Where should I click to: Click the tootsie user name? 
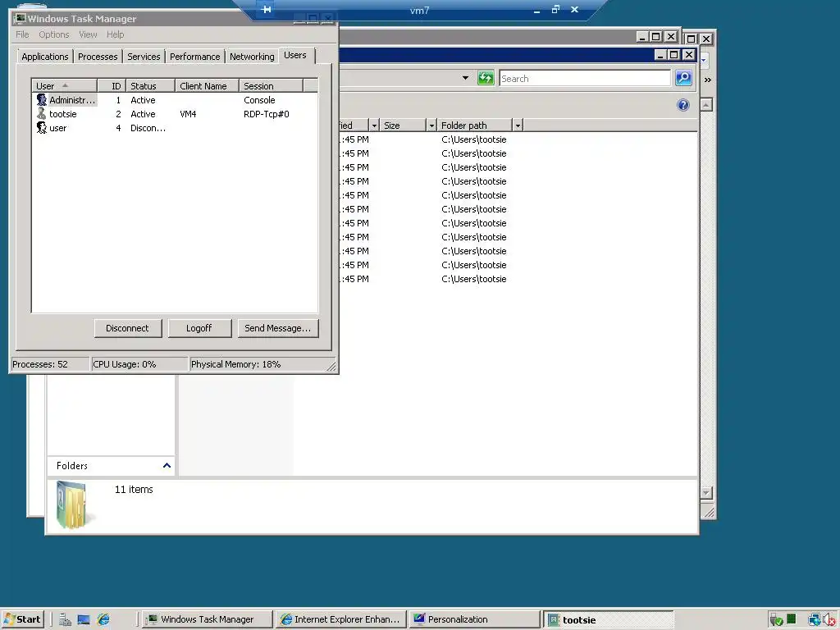63,114
